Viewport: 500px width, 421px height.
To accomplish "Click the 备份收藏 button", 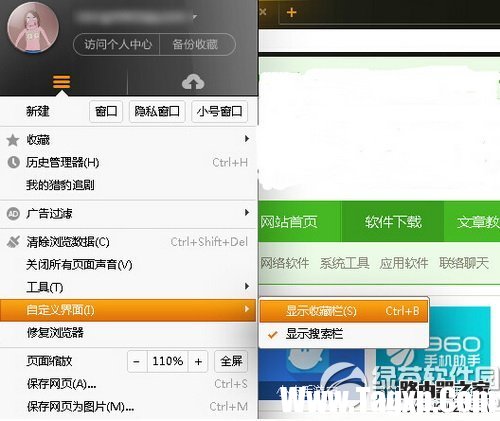I will coord(196,44).
